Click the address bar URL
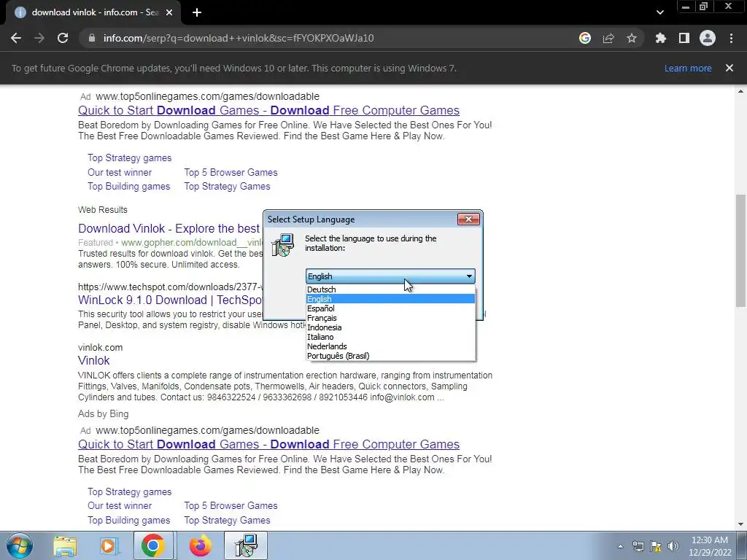Image resolution: width=747 pixels, height=560 pixels. pos(239,38)
